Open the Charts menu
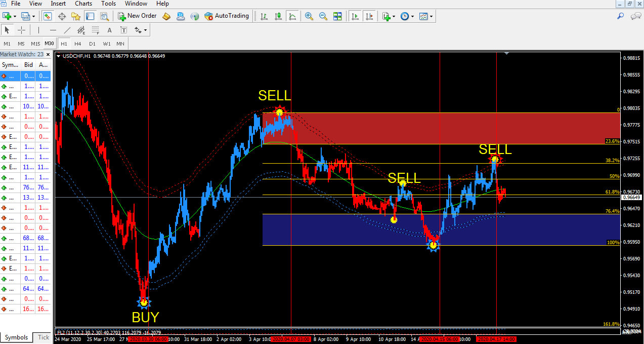 click(83, 4)
